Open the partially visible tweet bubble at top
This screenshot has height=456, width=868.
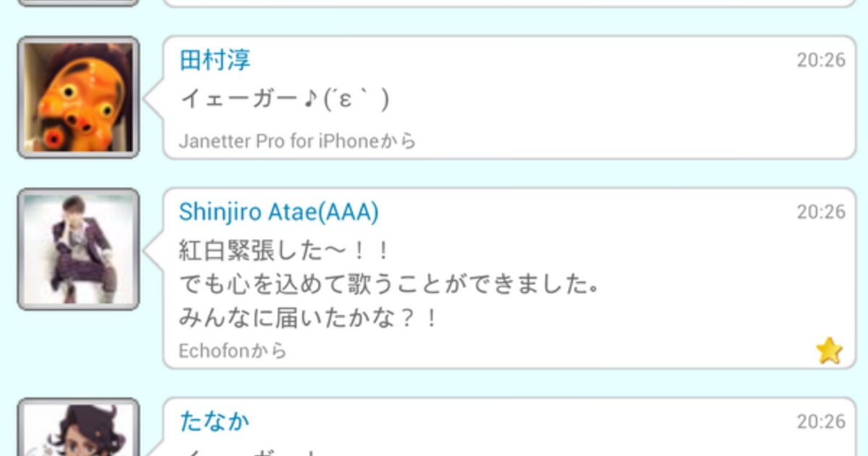pos(509,4)
